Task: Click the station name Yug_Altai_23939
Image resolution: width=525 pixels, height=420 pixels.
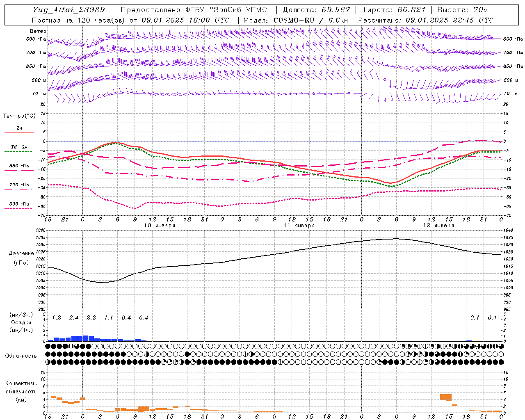Action: [x=69, y=10]
